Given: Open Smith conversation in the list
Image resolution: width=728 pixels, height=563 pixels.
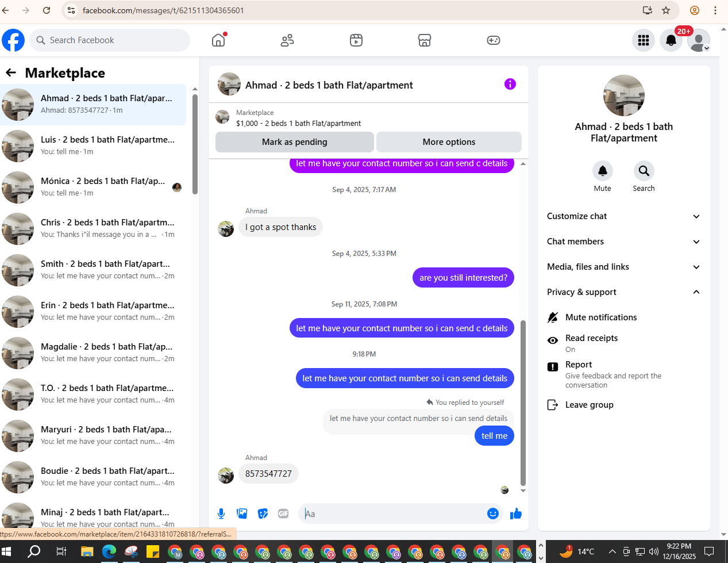Looking at the screenshot, I should [93, 270].
